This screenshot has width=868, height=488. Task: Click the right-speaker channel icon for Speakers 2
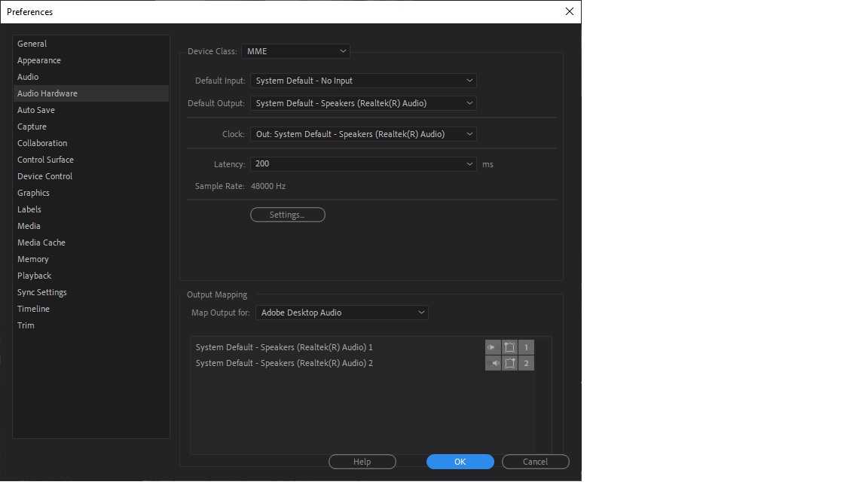494,363
